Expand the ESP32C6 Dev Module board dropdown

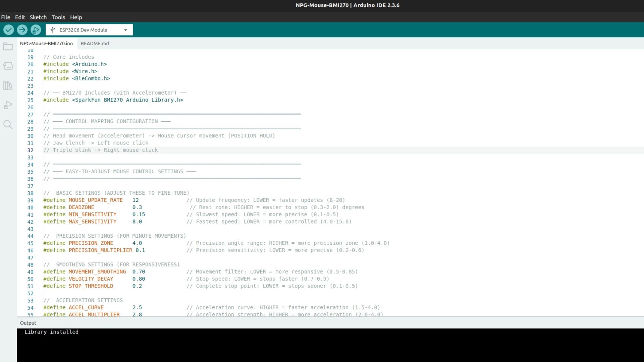tap(125, 30)
